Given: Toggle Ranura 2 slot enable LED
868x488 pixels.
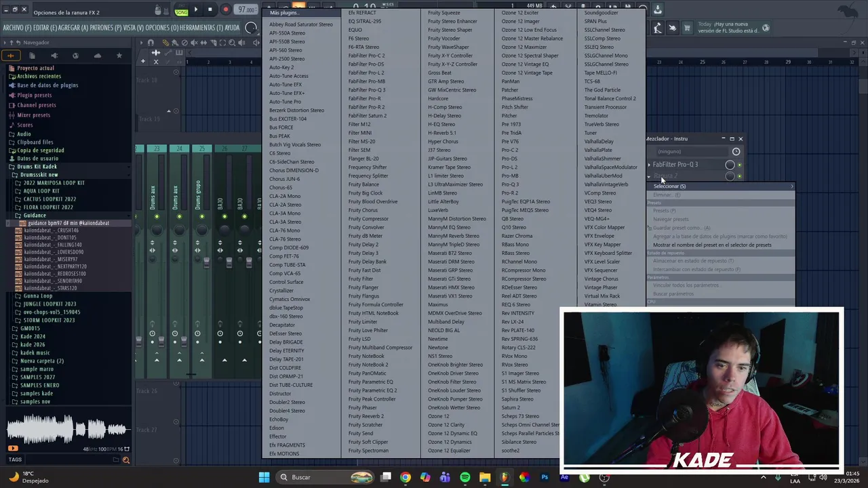Looking at the screenshot, I should pyautogui.click(x=740, y=176).
